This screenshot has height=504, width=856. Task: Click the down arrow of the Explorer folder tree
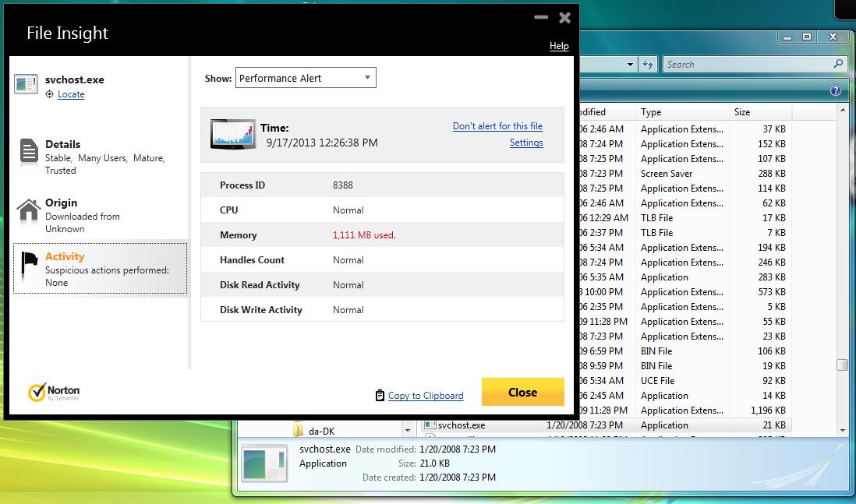pos(408,431)
